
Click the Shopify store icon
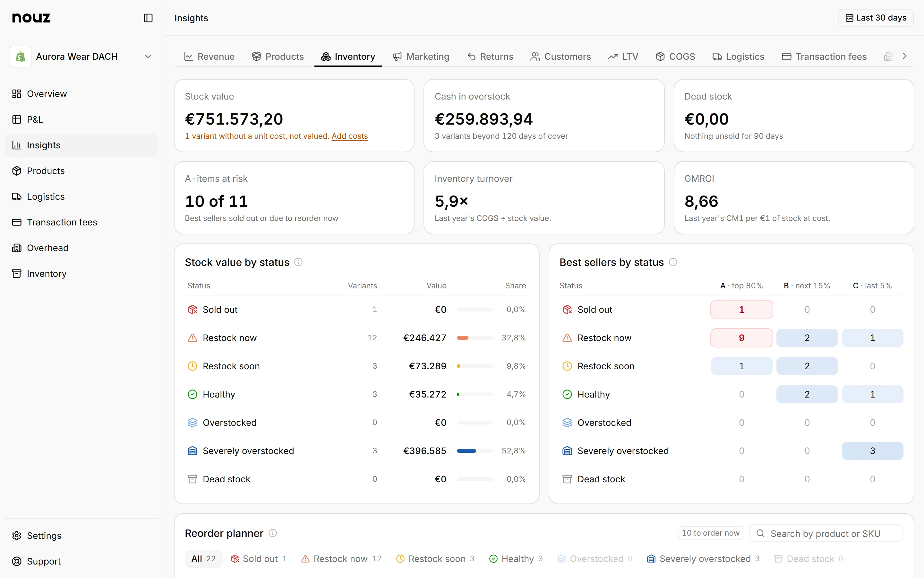click(x=21, y=57)
